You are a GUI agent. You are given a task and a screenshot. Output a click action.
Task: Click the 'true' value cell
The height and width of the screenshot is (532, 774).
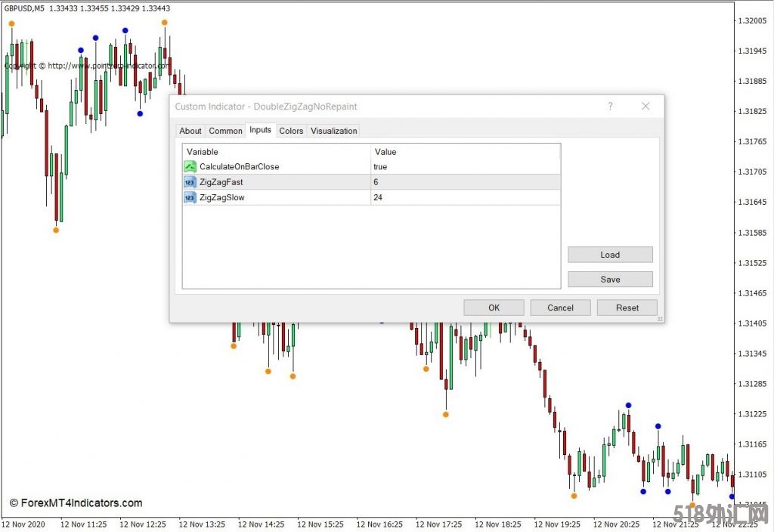(x=466, y=167)
